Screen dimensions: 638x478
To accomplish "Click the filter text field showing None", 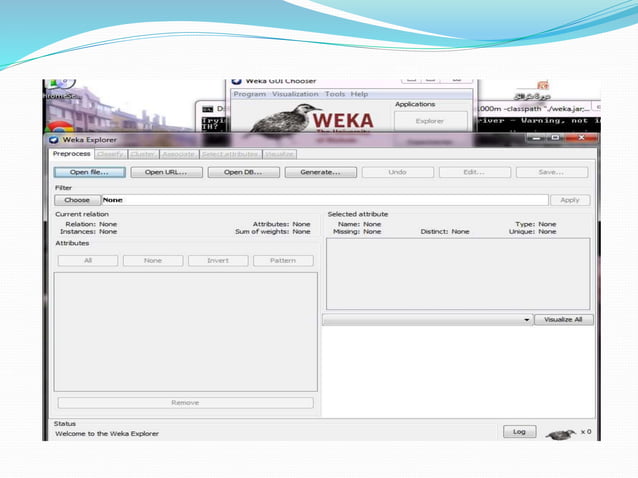I will point(325,200).
